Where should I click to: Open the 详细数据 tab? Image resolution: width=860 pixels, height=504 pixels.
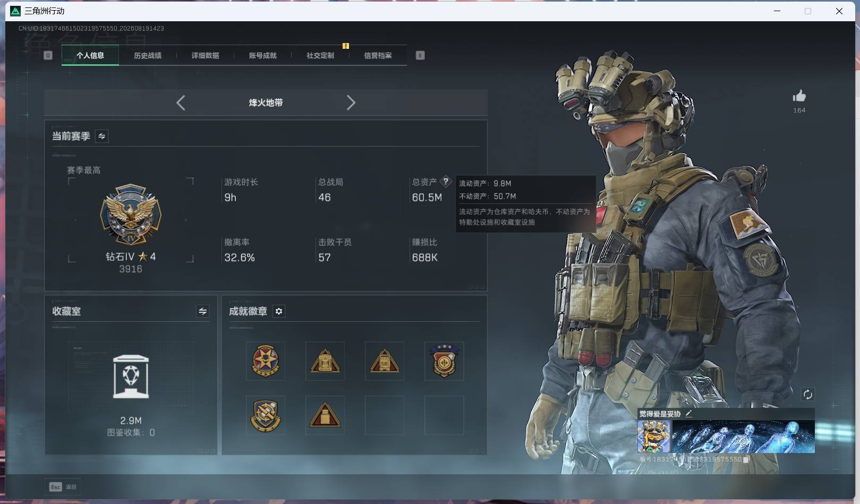coord(205,55)
